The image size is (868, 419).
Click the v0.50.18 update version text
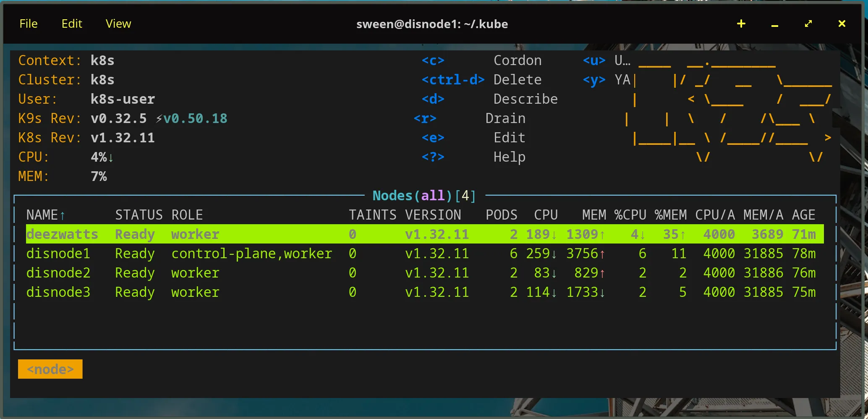click(x=195, y=118)
